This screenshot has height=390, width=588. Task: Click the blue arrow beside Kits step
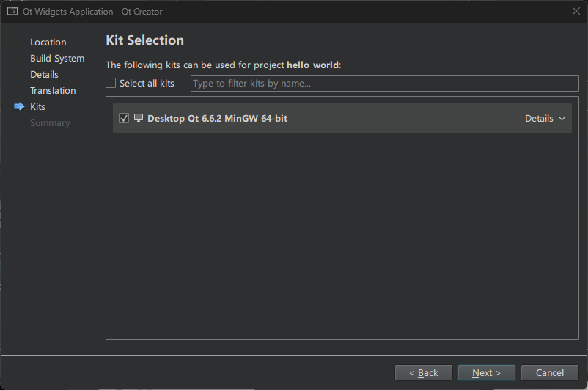tap(19, 106)
